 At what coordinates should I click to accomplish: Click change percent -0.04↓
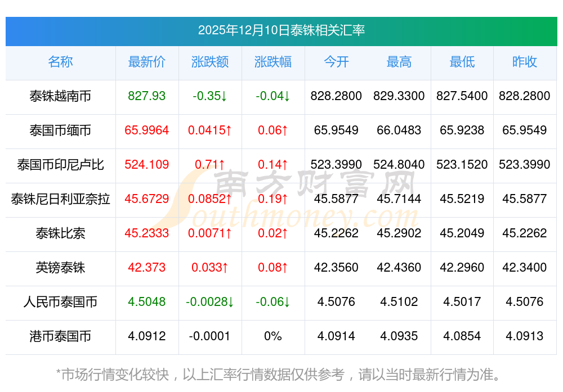(x=273, y=96)
